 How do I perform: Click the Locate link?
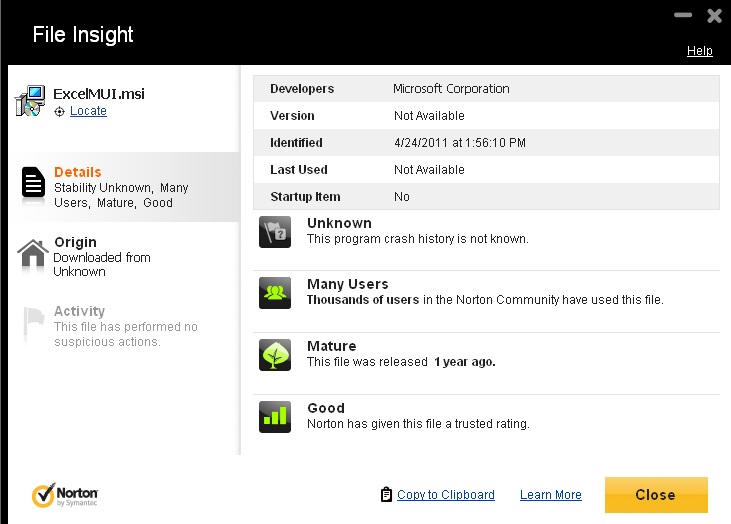(x=88, y=111)
